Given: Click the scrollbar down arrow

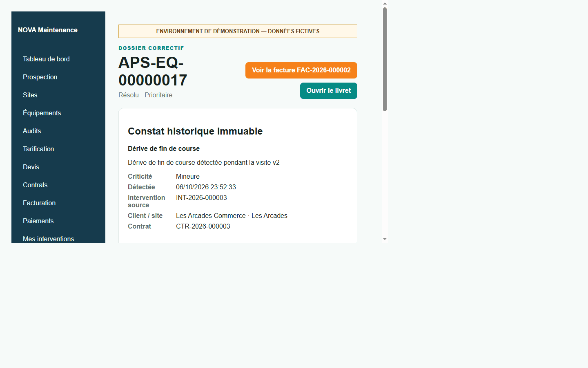Looking at the screenshot, I should coord(385,239).
